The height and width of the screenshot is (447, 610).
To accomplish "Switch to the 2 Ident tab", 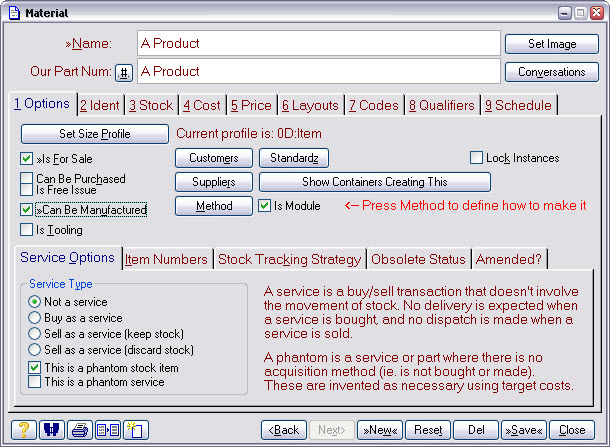I will click(100, 105).
